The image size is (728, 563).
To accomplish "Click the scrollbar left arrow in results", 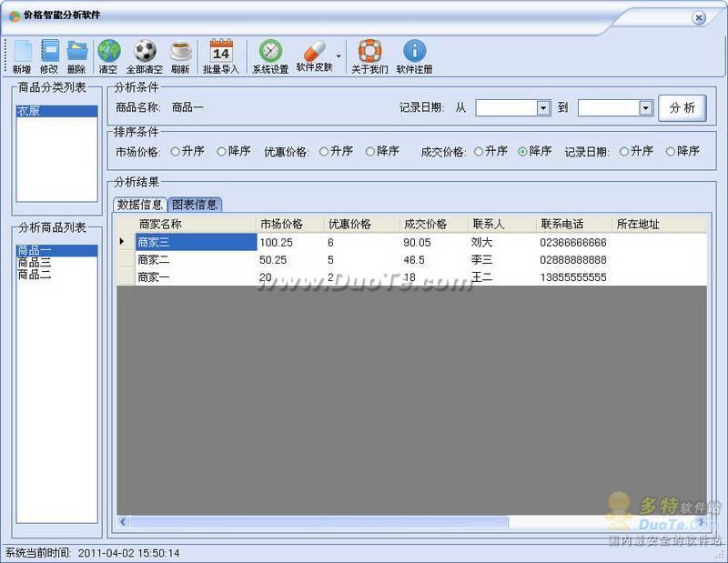I will click(x=123, y=522).
